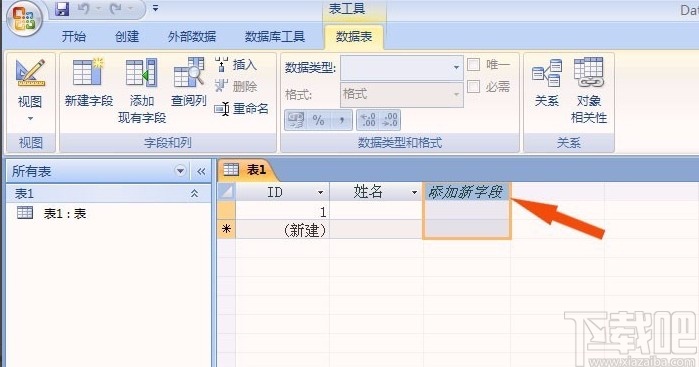Apply percent format icon
This screenshot has width=699, height=367.
(318, 120)
